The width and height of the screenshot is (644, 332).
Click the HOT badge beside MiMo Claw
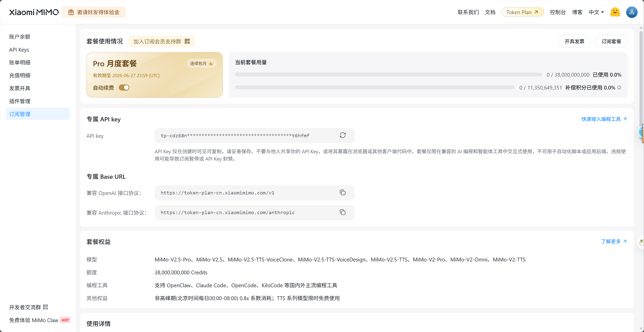(65, 320)
